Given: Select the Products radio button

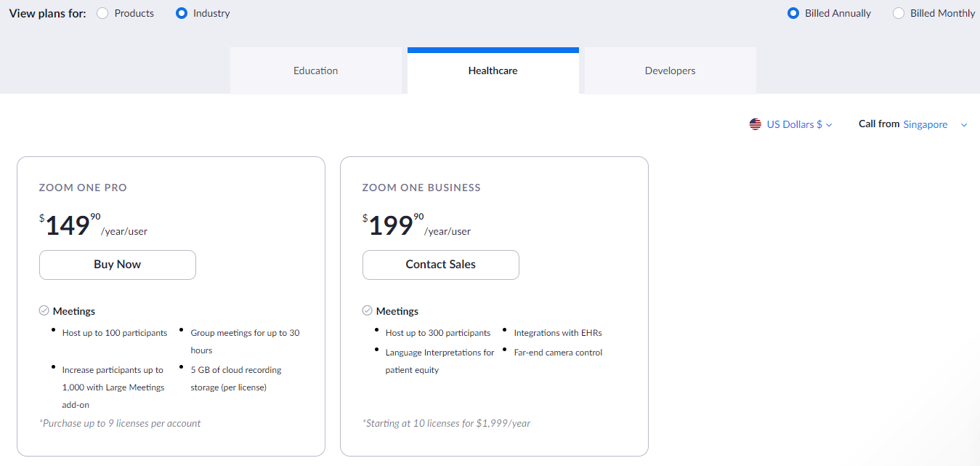Looking at the screenshot, I should point(102,13).
